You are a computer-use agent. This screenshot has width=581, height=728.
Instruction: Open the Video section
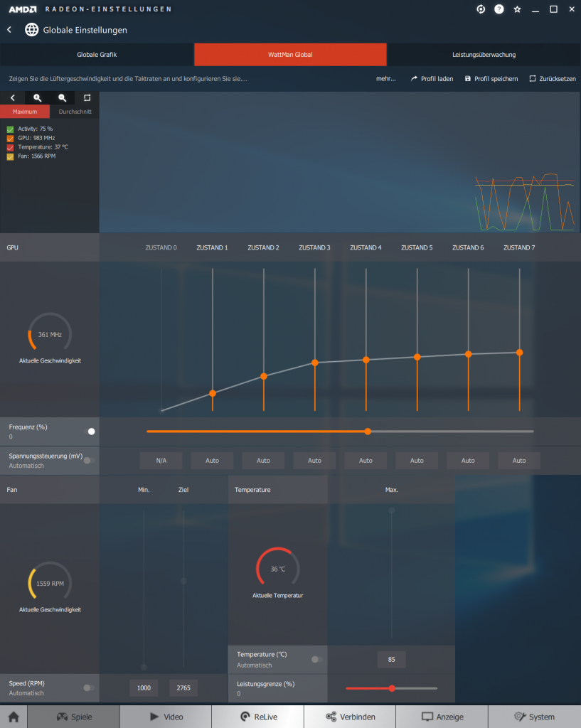pyautogui.click(x=166, y=717)
